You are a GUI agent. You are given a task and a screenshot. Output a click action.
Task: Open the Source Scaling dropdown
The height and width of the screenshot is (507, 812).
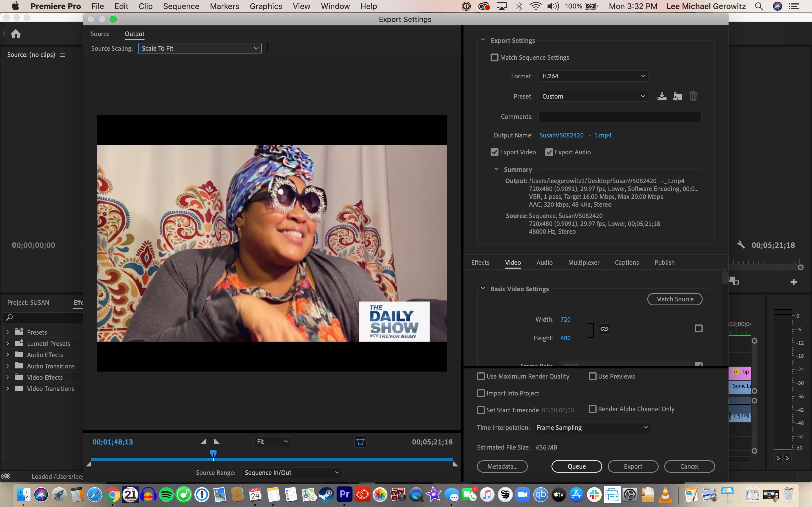pos(200,48)
